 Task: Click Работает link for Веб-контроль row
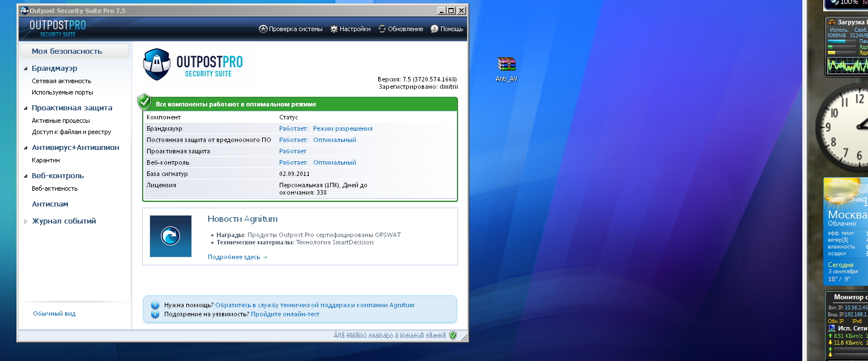pos(293,162)
